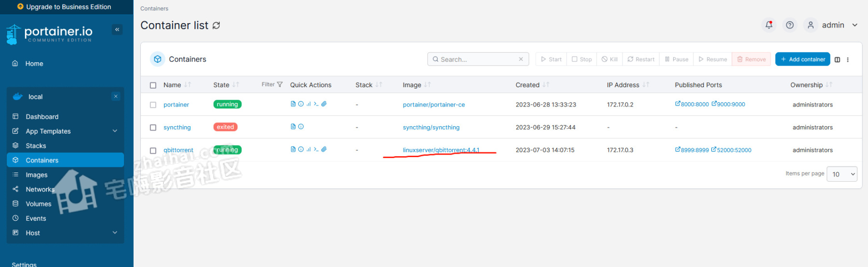Focus the container Search field

point(477,59)
